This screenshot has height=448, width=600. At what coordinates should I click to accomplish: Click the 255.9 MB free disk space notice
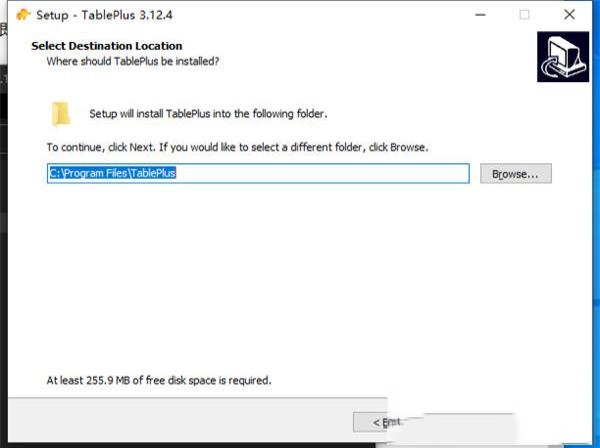click(x=159, y=380)
